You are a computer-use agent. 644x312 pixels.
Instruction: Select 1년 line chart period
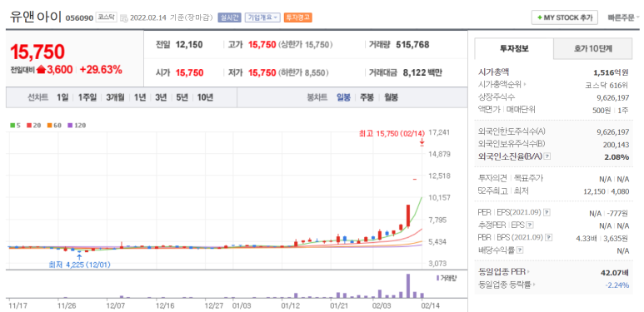(140, 97)
